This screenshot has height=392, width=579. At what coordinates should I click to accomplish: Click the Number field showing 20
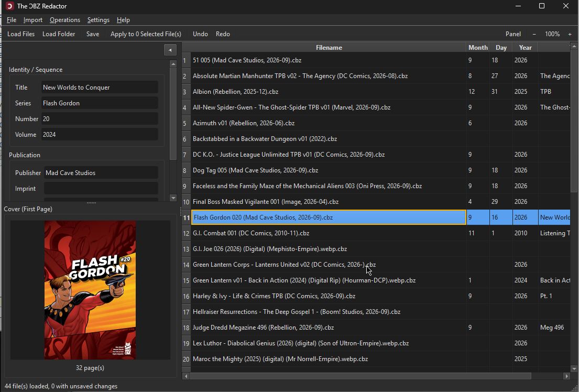[100, 119]
